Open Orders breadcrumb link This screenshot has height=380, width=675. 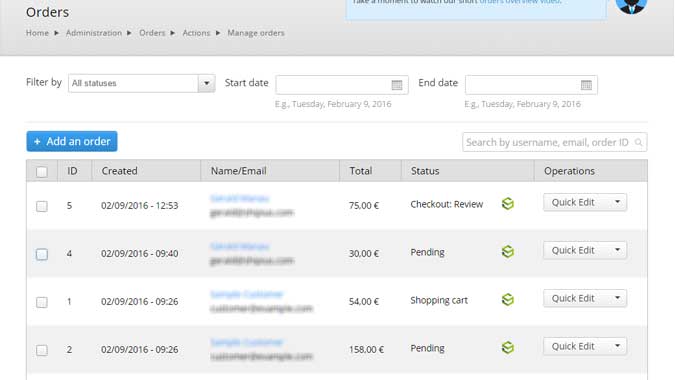pyautogui.click(x=152, y=33)
